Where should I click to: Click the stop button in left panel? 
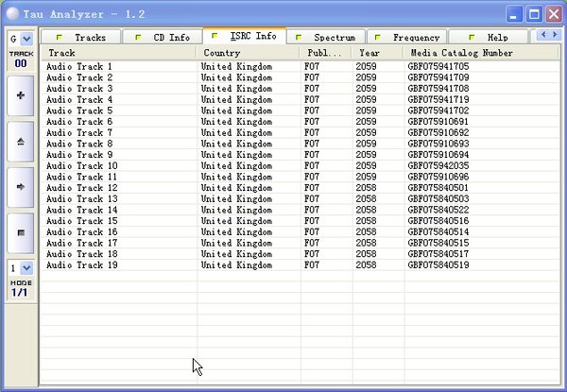point(21,232)
